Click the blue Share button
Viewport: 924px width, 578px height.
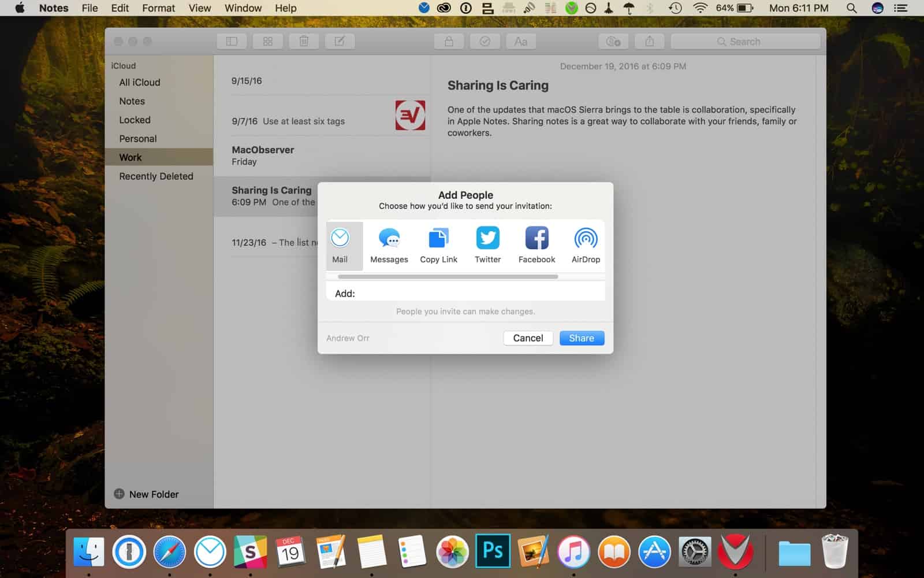point(582,338)
